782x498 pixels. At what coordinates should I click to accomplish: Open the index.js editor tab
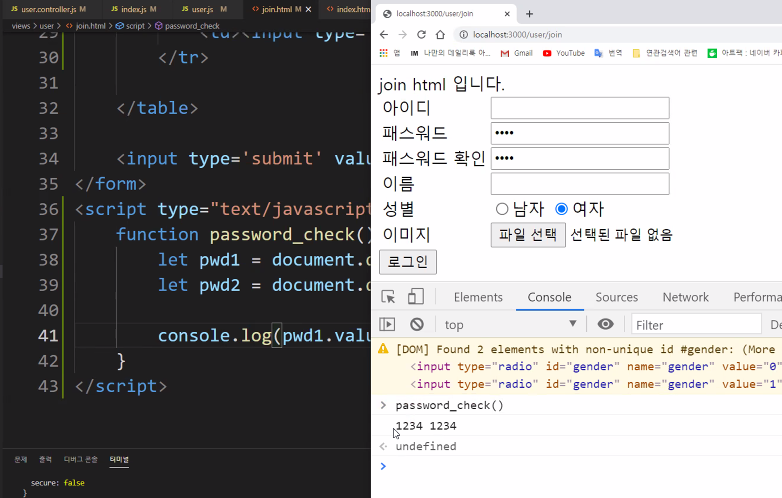click(136, 9)
